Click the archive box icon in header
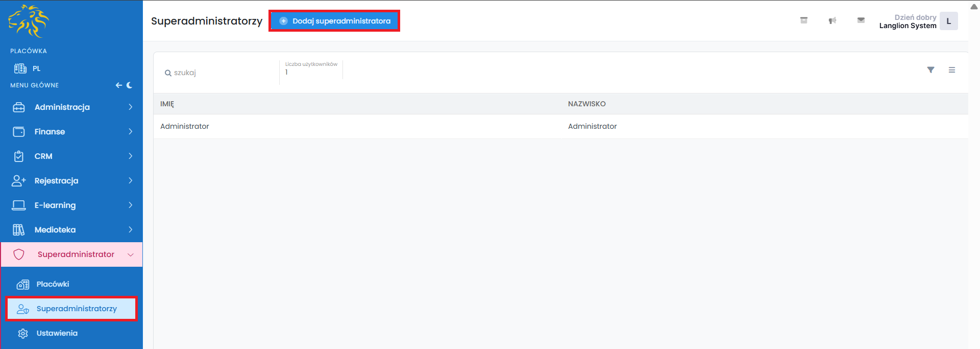Viewport: 980px width, 349px height. (x=803, y=20)
